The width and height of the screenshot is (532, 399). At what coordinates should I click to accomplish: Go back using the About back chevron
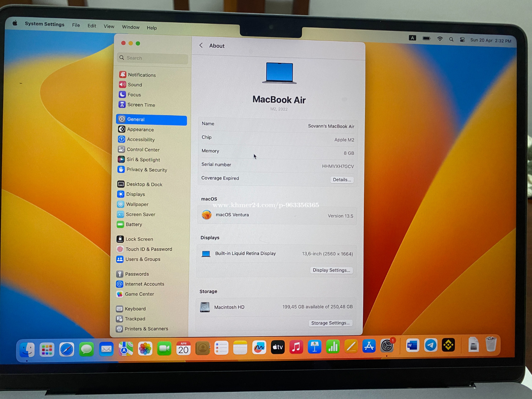tap(201, 45)
